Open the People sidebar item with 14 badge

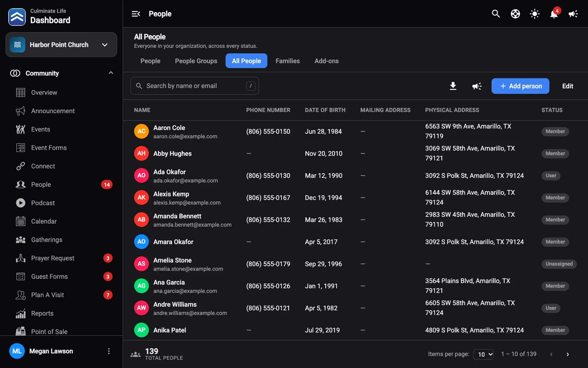click(x=61, y=185)
